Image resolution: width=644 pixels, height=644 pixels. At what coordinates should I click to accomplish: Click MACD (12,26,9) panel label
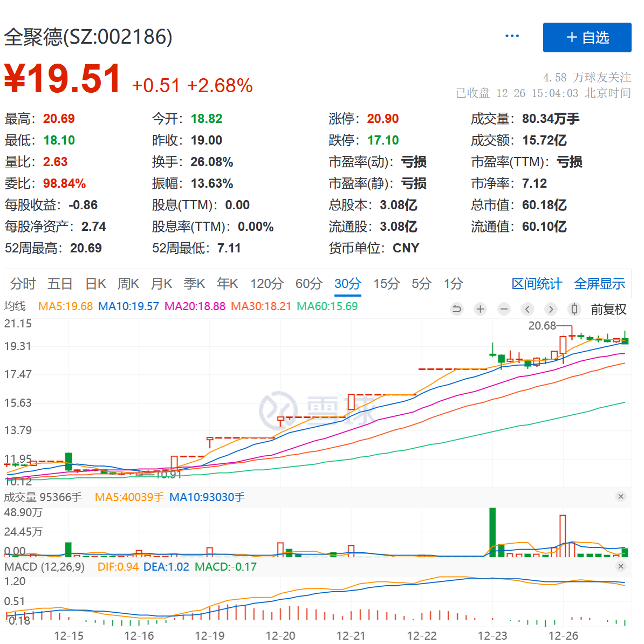(x=44, y=567)
